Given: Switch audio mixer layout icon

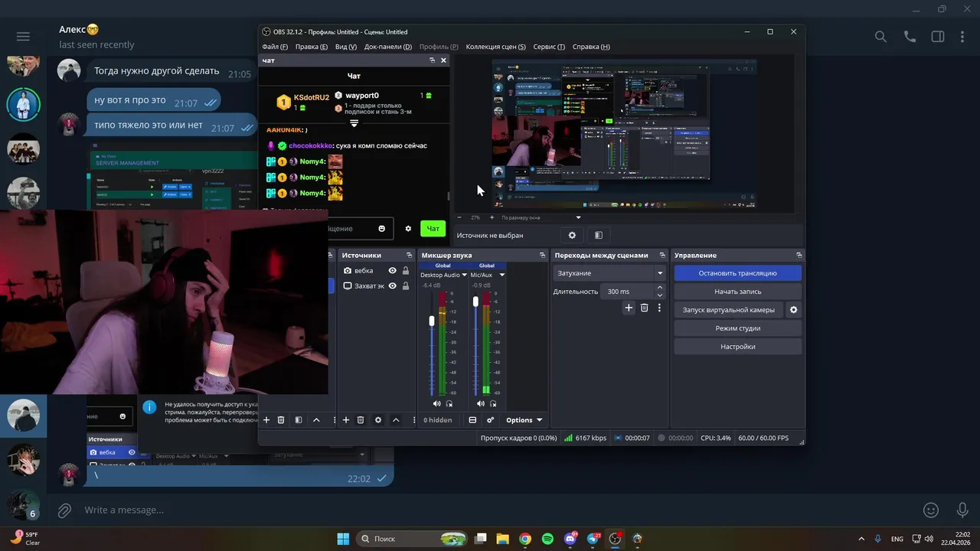Looking at the screenshot, I should pos(472,420).
